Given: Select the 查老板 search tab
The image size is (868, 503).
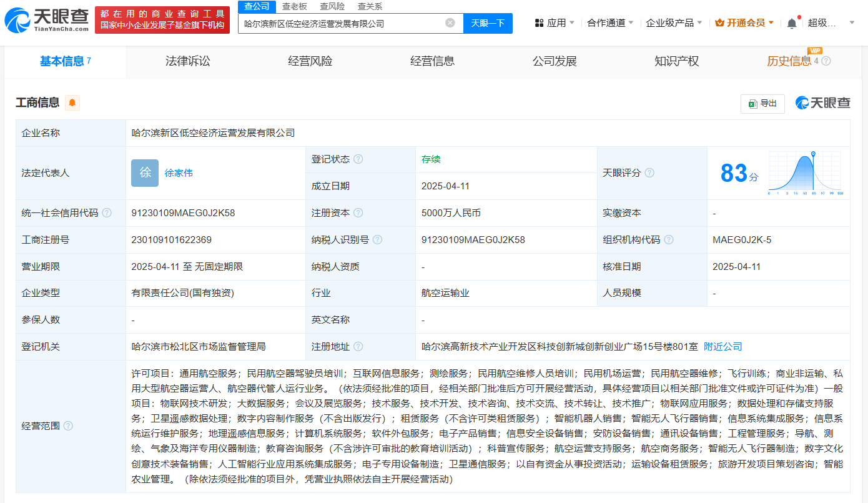Looking at the screenshot, I should tap(294, 6).
